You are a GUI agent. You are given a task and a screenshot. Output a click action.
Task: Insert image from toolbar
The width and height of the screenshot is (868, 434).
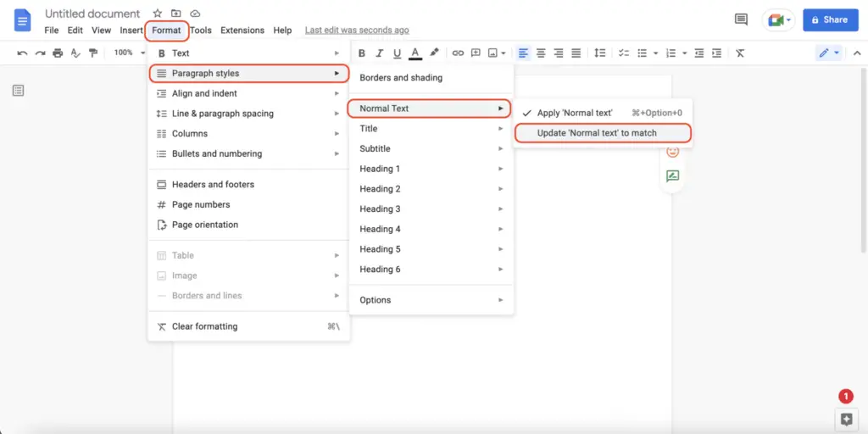(493, 53)
